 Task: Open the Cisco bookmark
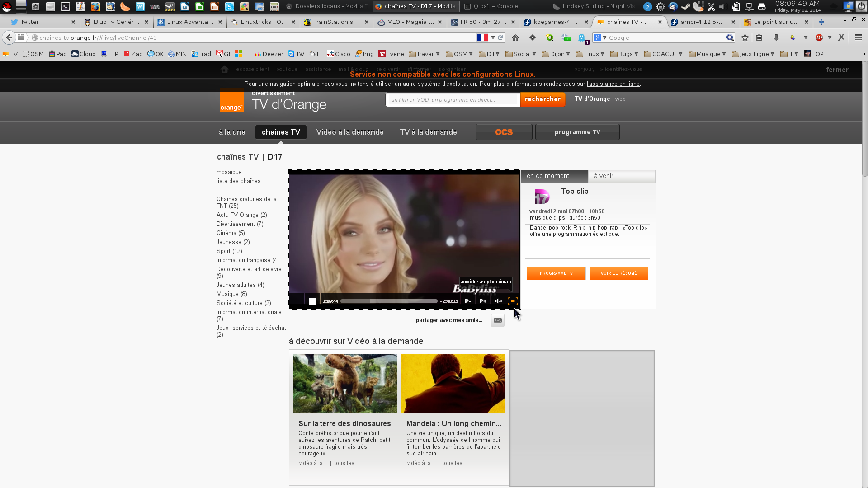[338, 54]
